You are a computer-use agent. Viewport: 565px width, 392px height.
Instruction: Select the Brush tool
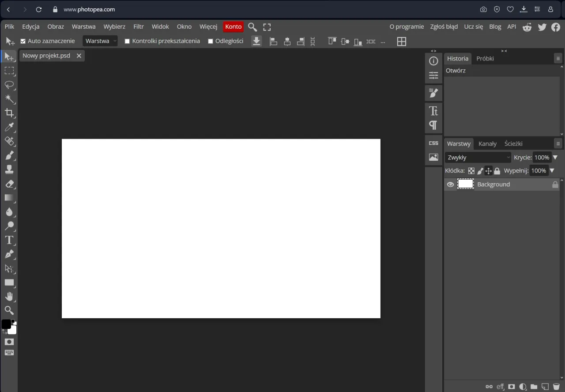[x=10, y=155]
